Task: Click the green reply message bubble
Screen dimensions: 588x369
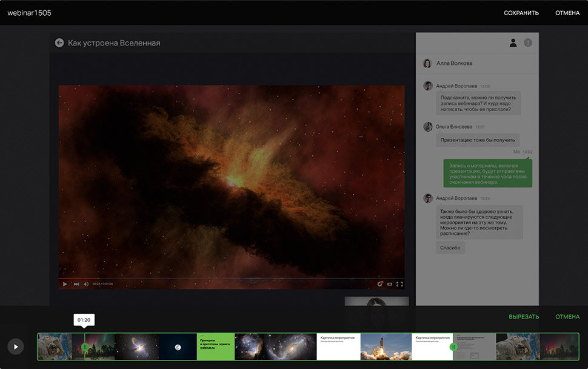Action: pos(487,174)
